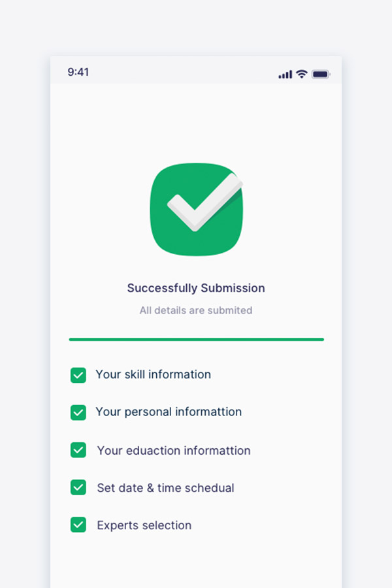Tap the battery indicator icon
Screen dimensions: 392x588
(321, 74)
